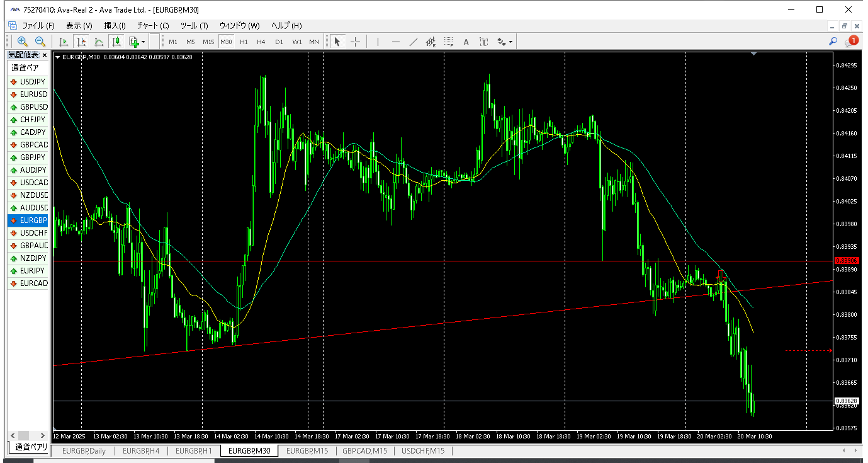Click market watch scroll right arrow

point(43,435)
